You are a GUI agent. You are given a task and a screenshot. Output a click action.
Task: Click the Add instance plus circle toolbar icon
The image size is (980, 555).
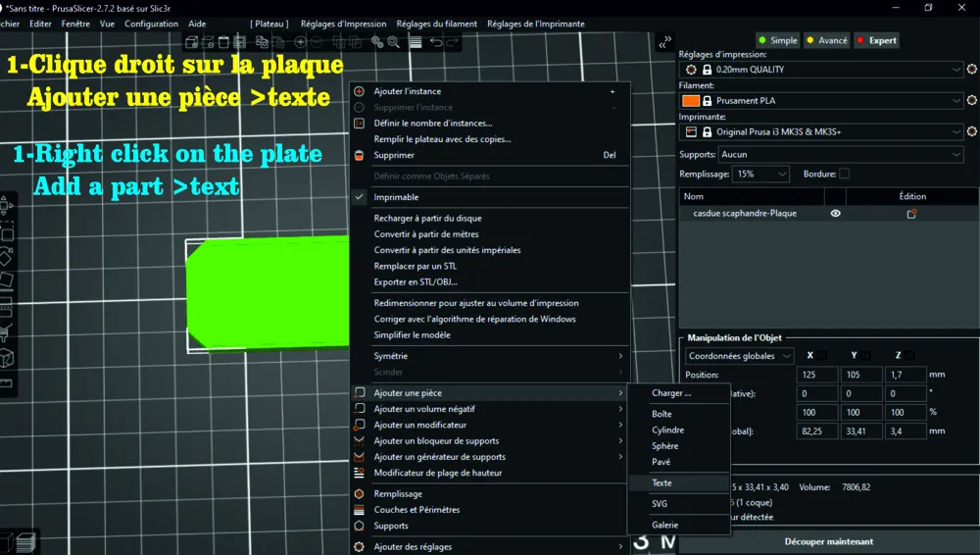point(301,42)
